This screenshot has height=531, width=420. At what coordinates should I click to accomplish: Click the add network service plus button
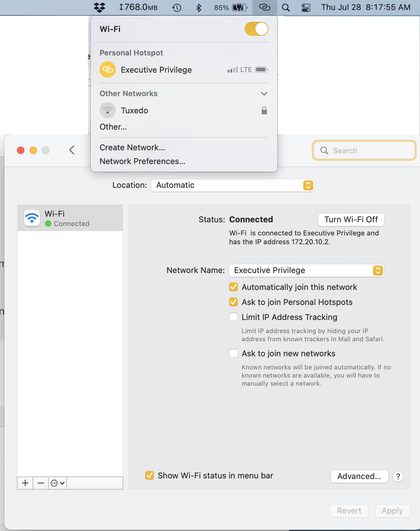pos(25,483)
